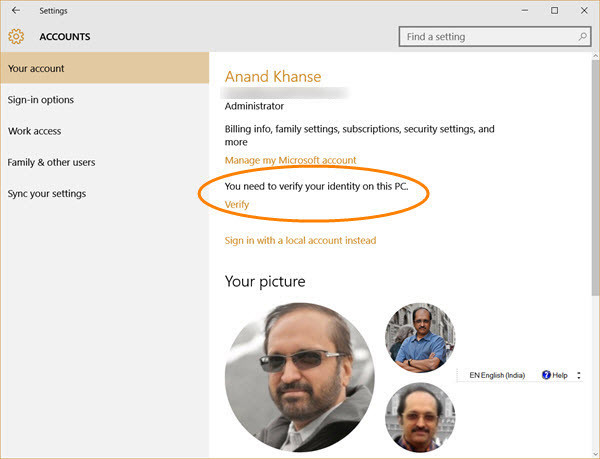Select Sync your settings

click(x=104, y=194)
